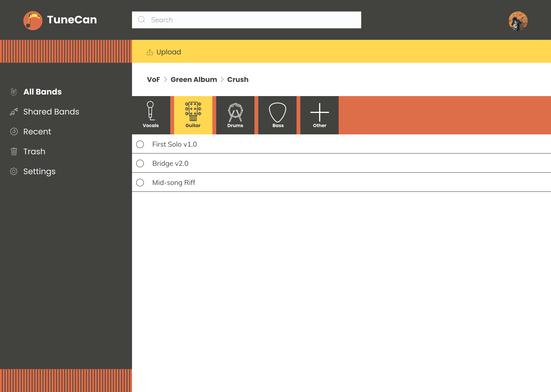Switch to the Other tab label

319,126
